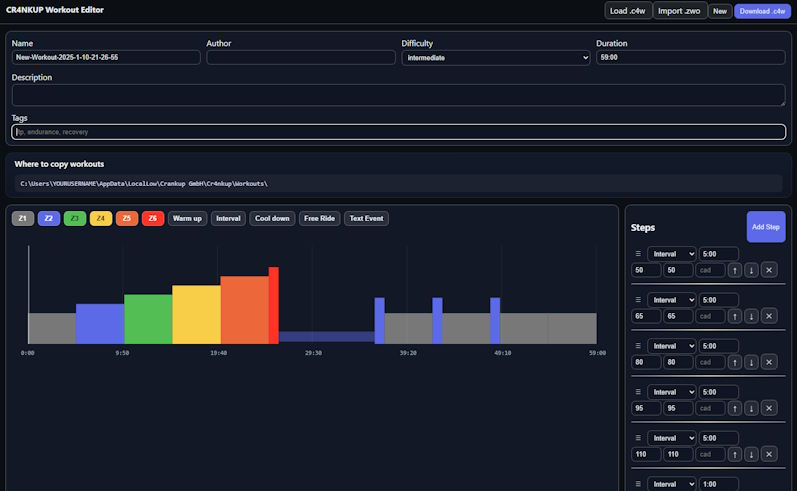The width and height of the screenshot is (797, 491).
Task: Edit duration field of the 50% step
Action: [718, 254]
